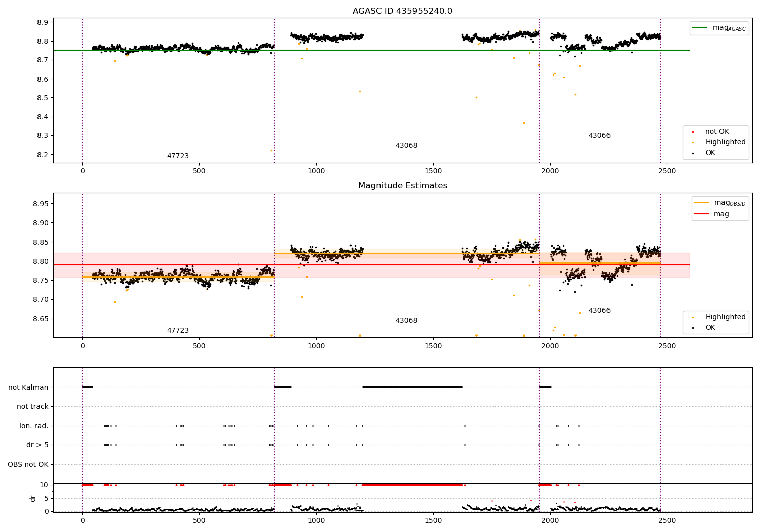This screenshot has width=760, height=532.
Task: Click obsid label 43066 in the AGASC ID plot
Action: coord(599,136)
